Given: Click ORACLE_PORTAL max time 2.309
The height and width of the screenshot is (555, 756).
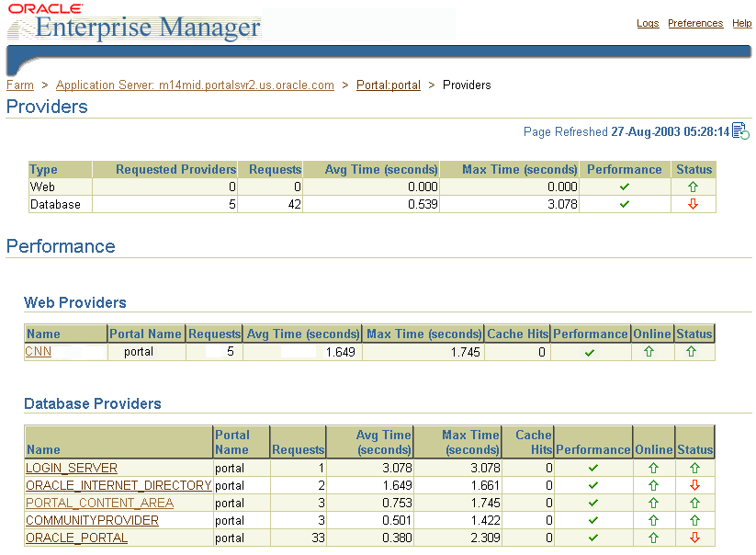Looking at the screenshot, I should click(x=486, y=538).
